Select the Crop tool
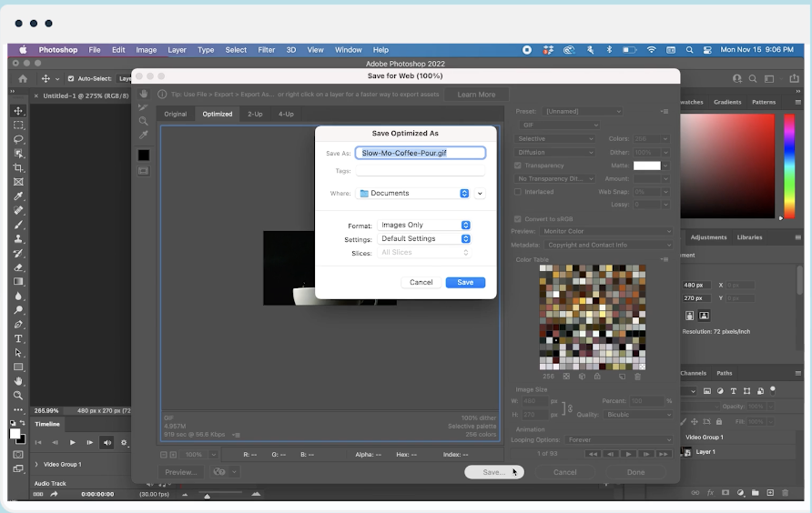This screenshot has width=812, height=513. click(x=18, y=167)
